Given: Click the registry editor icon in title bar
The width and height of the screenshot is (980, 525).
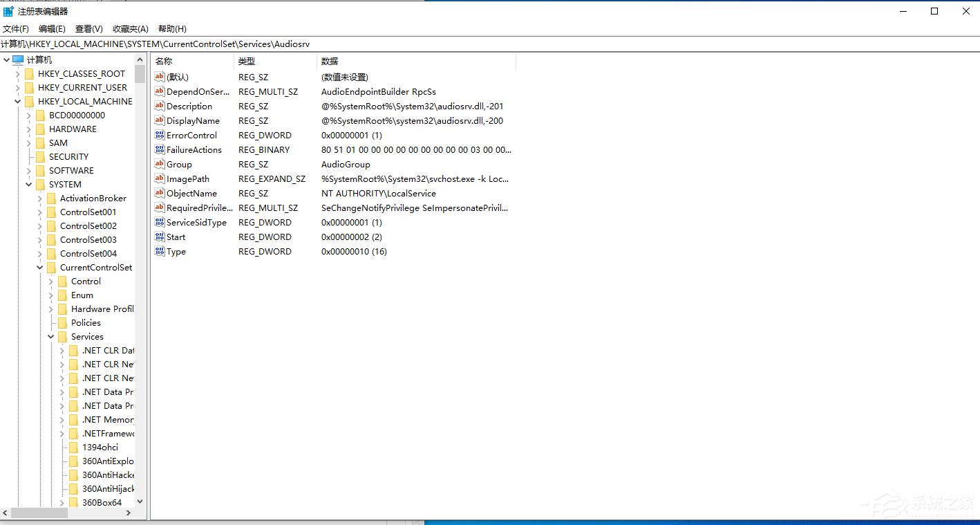Looking at the screenshot, I should [x=9, y=10].
